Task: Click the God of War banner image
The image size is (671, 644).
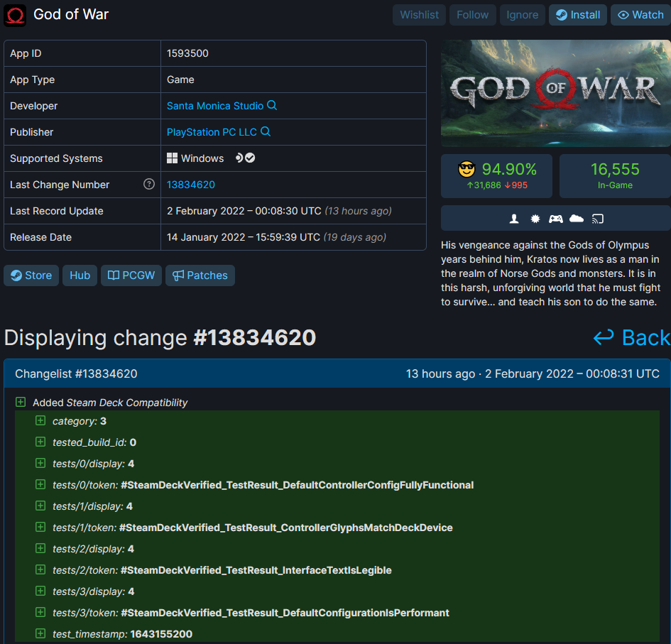Action: (555, 93)
